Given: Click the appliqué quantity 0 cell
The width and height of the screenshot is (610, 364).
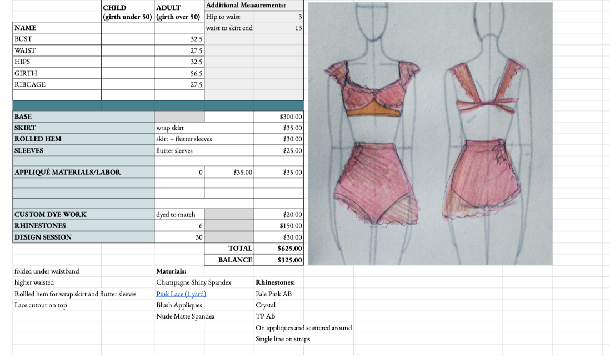Looking at the screenshot, I should click(x=179, y=172).
